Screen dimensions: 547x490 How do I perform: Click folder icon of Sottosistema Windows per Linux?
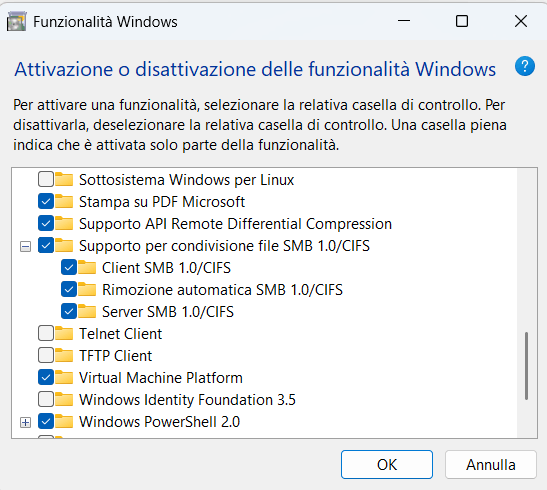pyautogui.click(x=64, y=180)
